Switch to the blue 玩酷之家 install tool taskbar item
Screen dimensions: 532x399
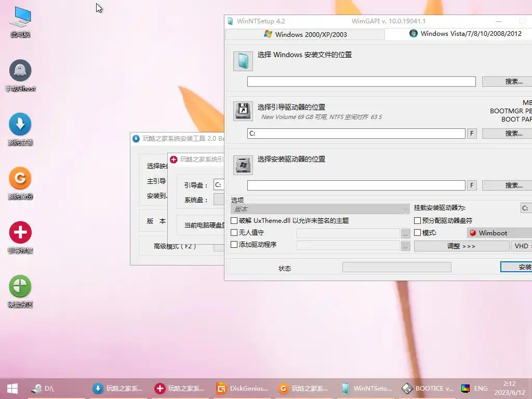click(118, 389)
